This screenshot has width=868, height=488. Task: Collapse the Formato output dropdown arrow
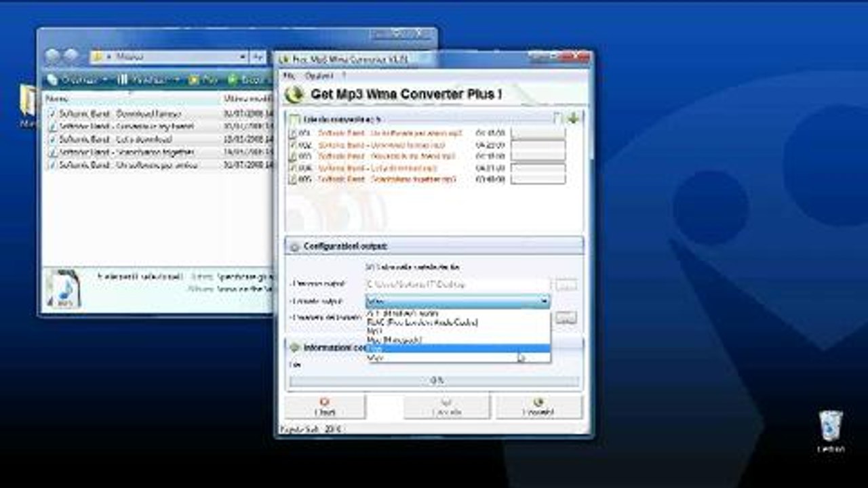[x=544, y=301]
